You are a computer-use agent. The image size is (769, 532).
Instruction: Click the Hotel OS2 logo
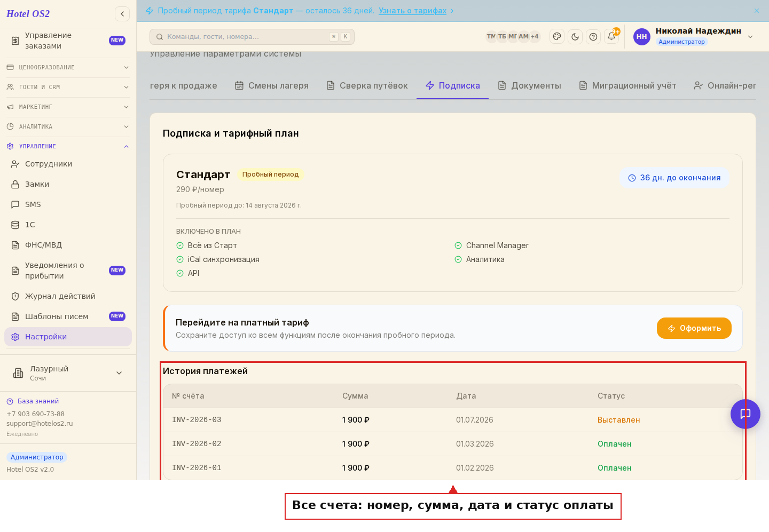tap(28, 14)
